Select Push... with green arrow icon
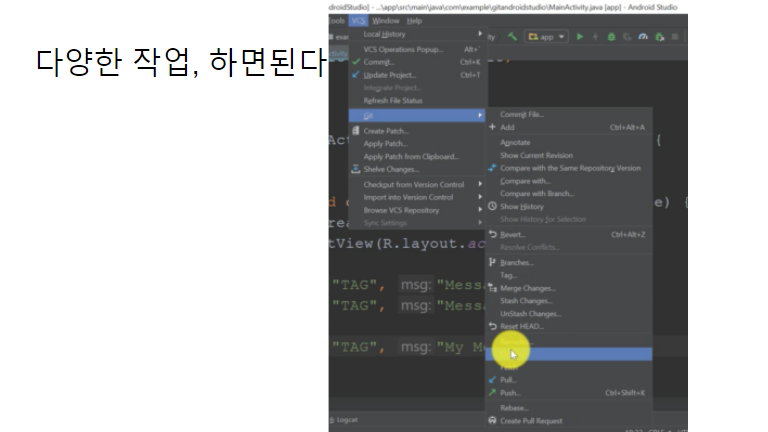 click(569, 393)
